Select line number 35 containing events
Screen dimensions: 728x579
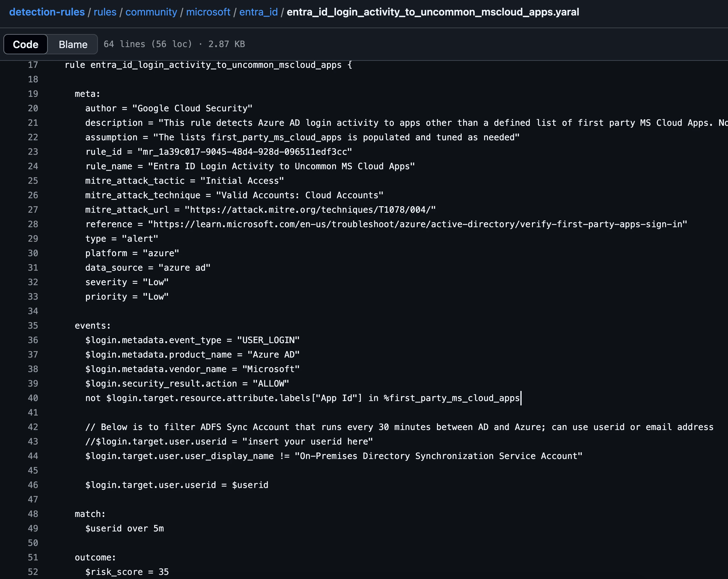(x=33, y=326)
